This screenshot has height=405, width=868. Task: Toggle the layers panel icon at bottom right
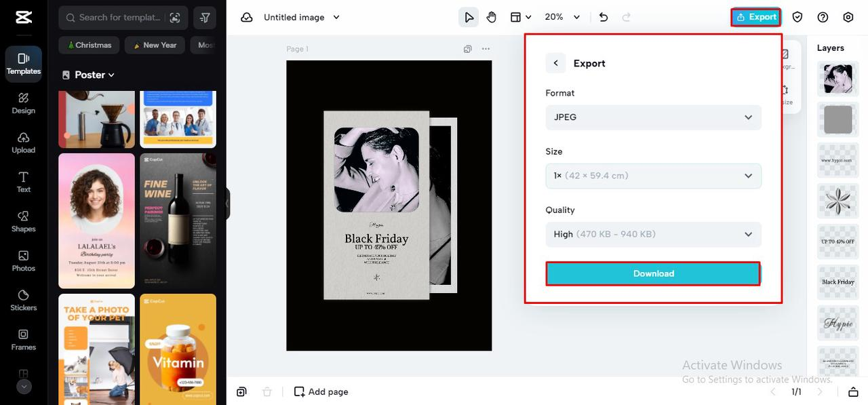tap(853, 392)
